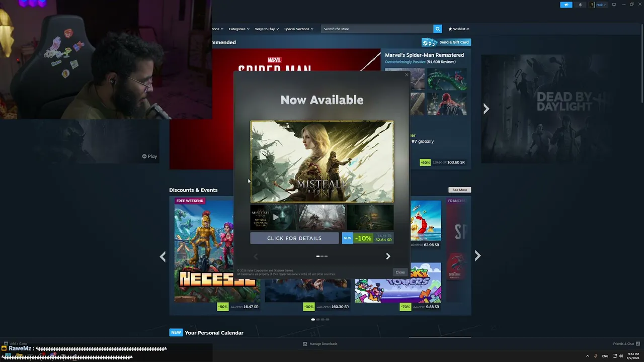The width and height of the screenshot is (644, 362).
Task: Switch the ENG input language indicator
Action: 605,356
